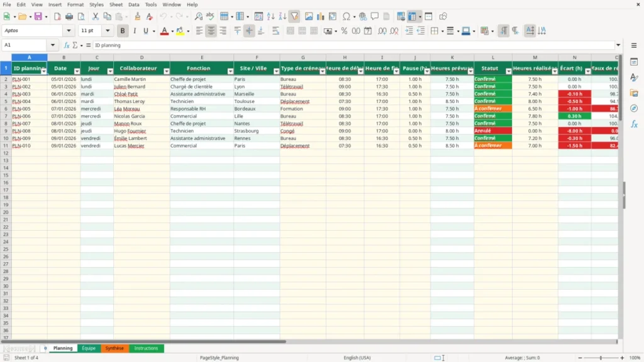Apply the red font color swatch
This screenshot has width=644, height=362.
point(164,31)
